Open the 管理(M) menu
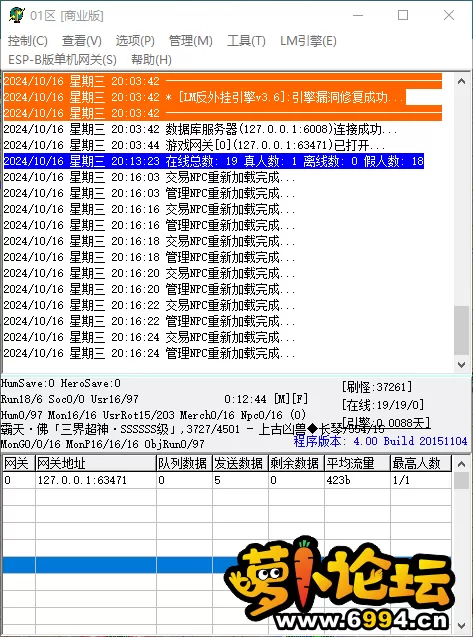 (x=191, y=41)
